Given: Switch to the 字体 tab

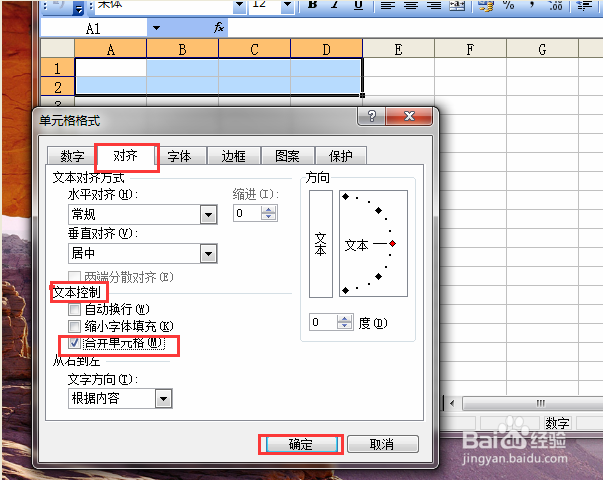Looking at the screenshot, I should tap(179, 156).
